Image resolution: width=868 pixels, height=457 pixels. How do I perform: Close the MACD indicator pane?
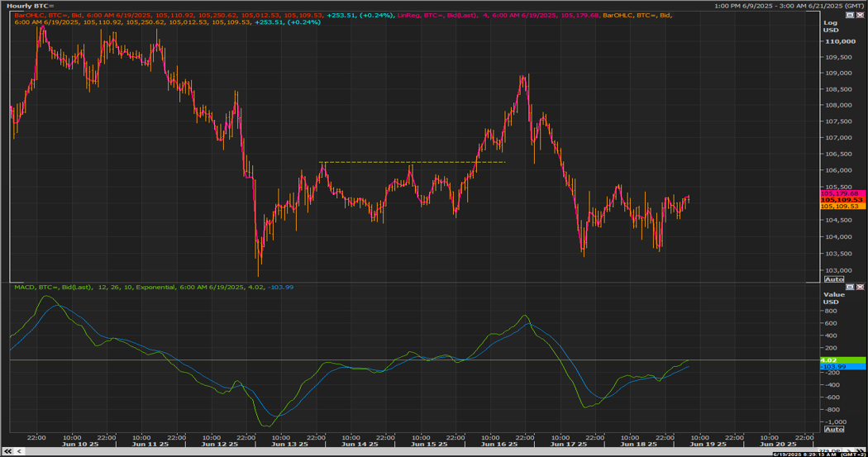[x=860, y=287]
